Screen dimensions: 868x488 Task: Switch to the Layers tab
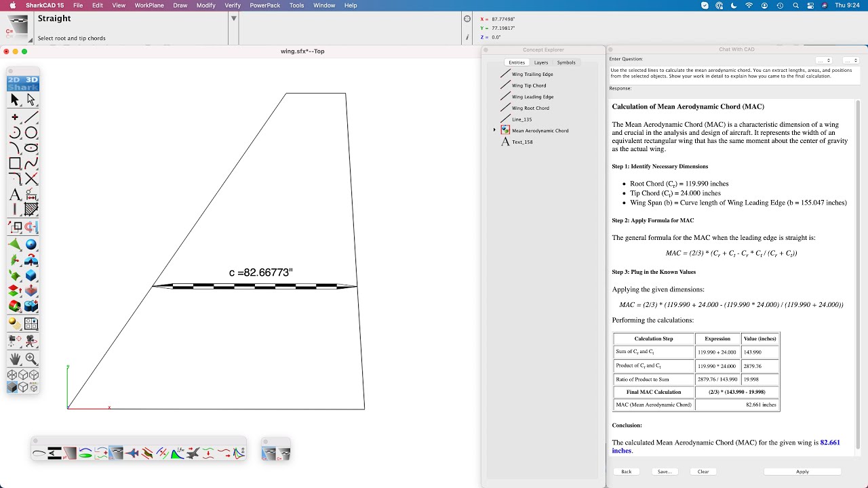coord(541,62)
